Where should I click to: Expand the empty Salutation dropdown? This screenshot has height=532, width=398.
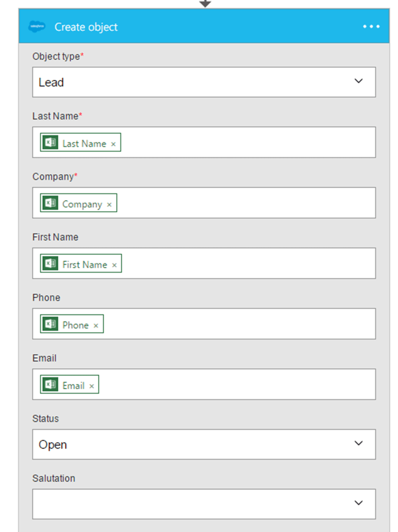pyautogui.click(x=358, y=503)
